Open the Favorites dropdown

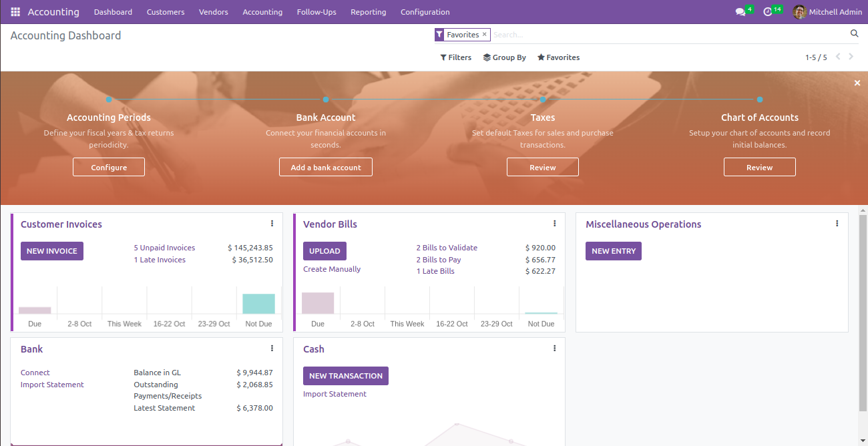[558, 57]
